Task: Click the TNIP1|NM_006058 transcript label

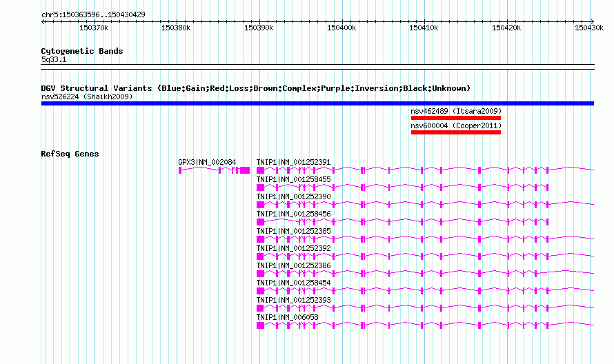Action: (x=288, y=317)
